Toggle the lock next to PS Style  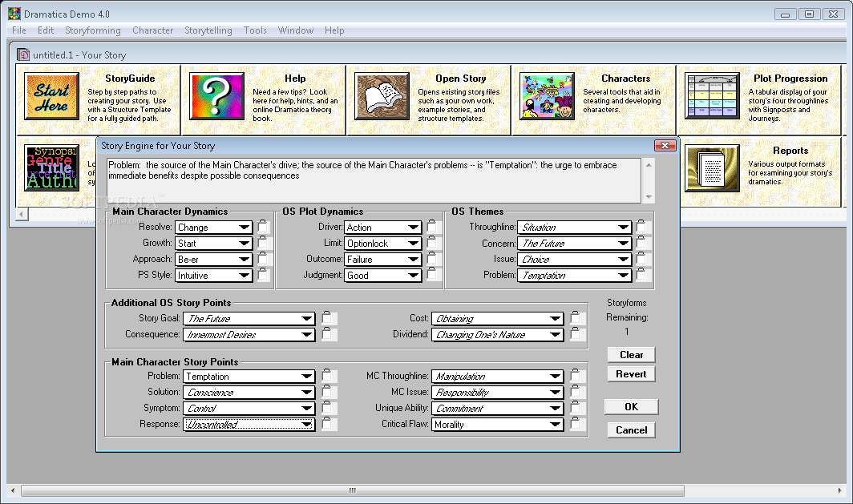pos(263,274)
